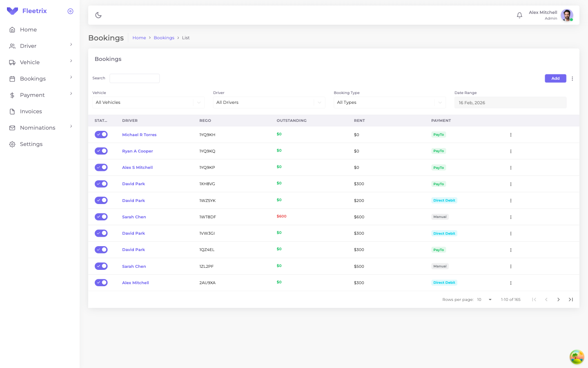The height and width of the screenshot is (368, 588).
Task: Click the Add booking button
Action: click(555, 79)
